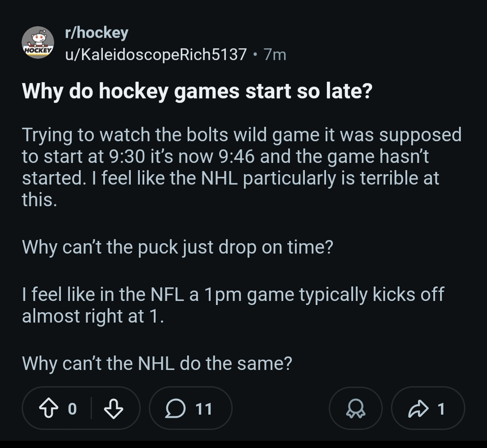Open u/KaleidoscopeRich5137 user profile
Image resolution: width=487 pixels, height=448 pixels.
pyautogui.click(x=156, y=55)
